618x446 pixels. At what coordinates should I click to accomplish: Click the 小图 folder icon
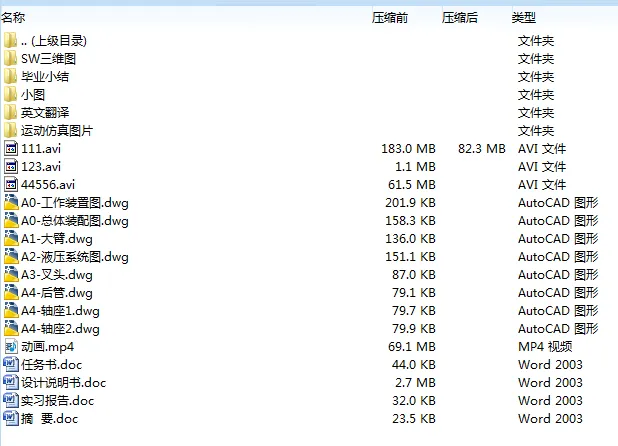pyautogui.click(x=11, y=95)
